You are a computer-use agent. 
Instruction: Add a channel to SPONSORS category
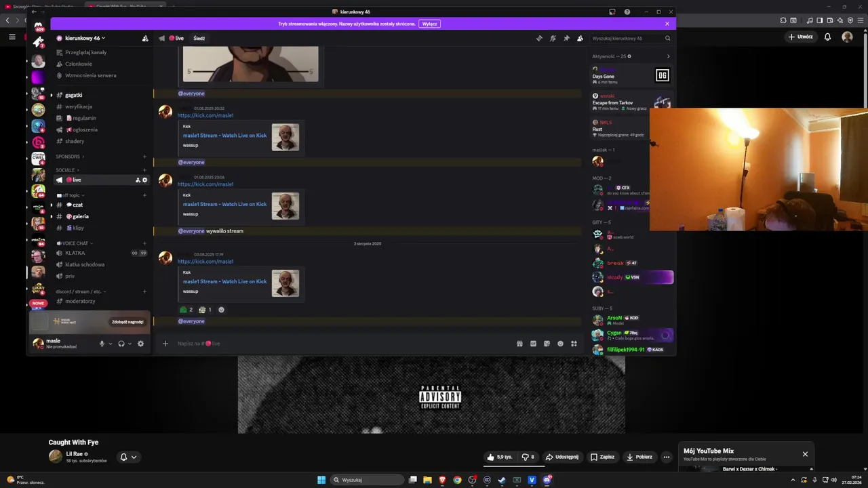144,157
